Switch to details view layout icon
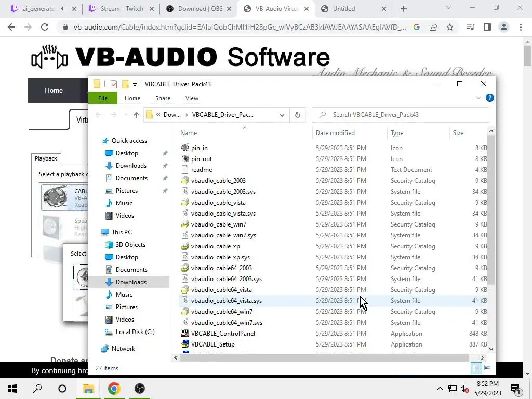The height and width of the screenshot is (399, 532). [477, 368]
